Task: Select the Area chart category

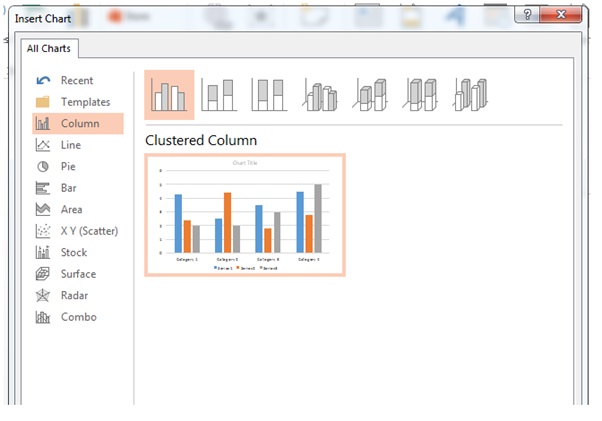Action: 71,210
